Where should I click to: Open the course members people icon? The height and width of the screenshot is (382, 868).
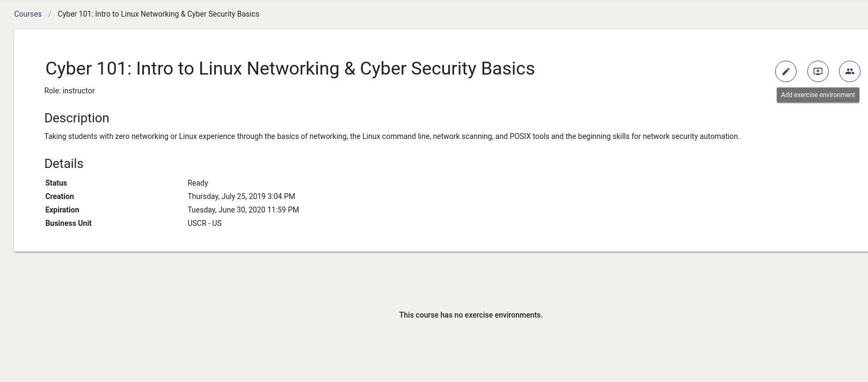tap(850, 71)
